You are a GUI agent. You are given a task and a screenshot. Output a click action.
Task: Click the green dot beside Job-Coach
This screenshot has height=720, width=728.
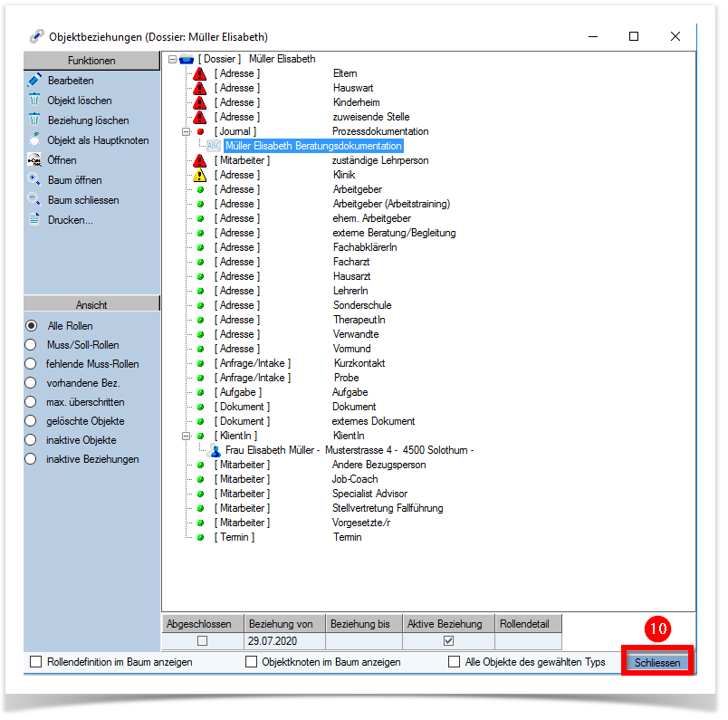click(201, 479)
